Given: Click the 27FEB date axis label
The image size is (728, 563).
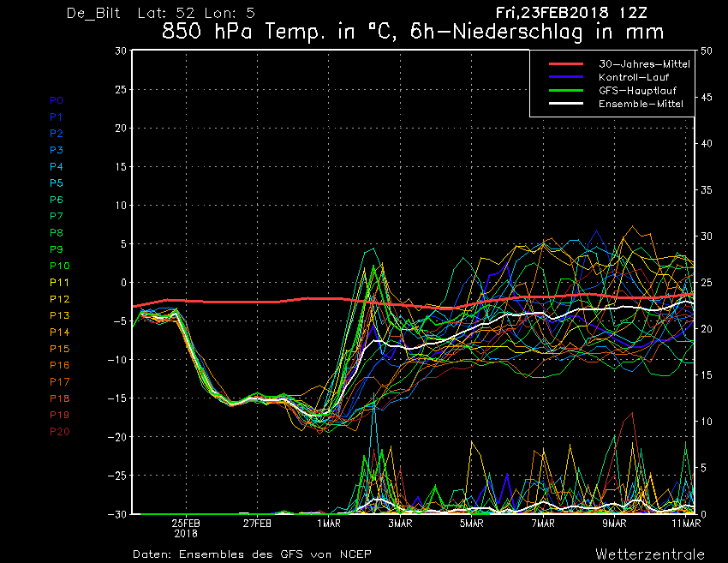Looking at the screenshot, I should point(257,524).
